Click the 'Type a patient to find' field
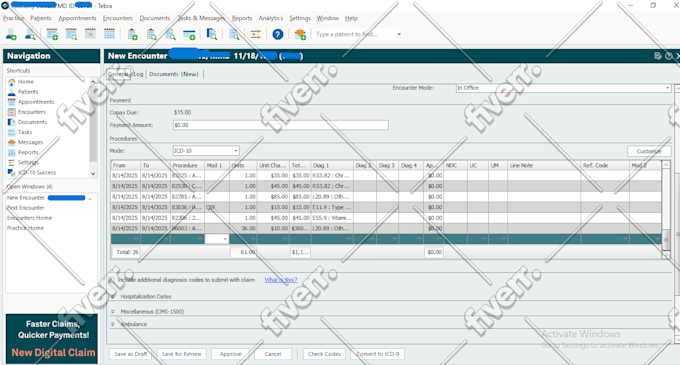 click(354, 34)
